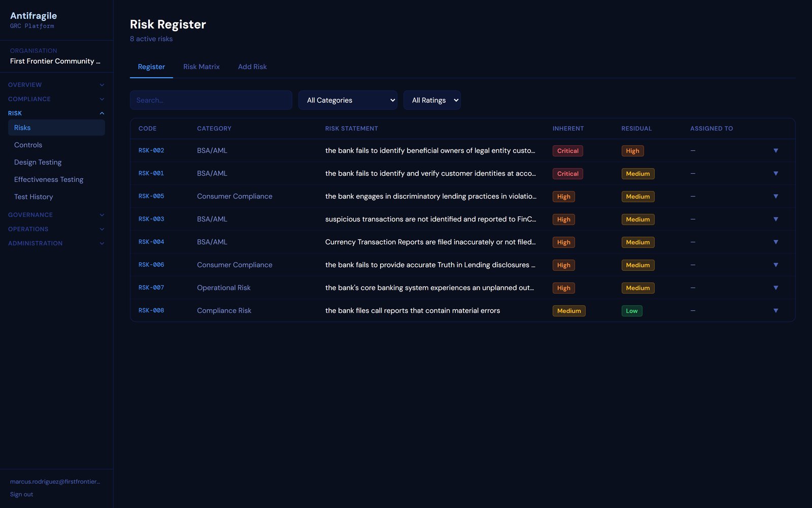Click the Low residual badge for RSK-008

coord(632,311)
